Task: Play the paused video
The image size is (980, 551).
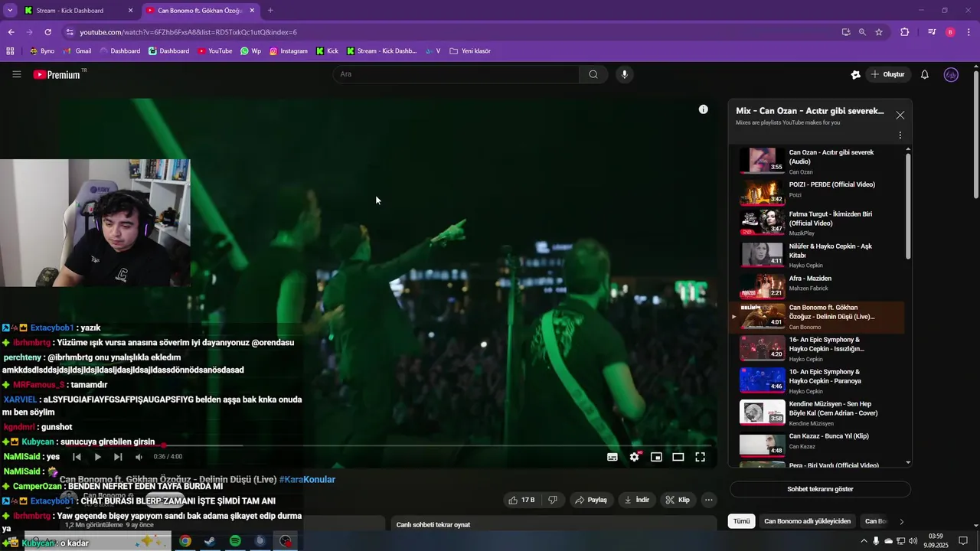Action: point(97,457)
